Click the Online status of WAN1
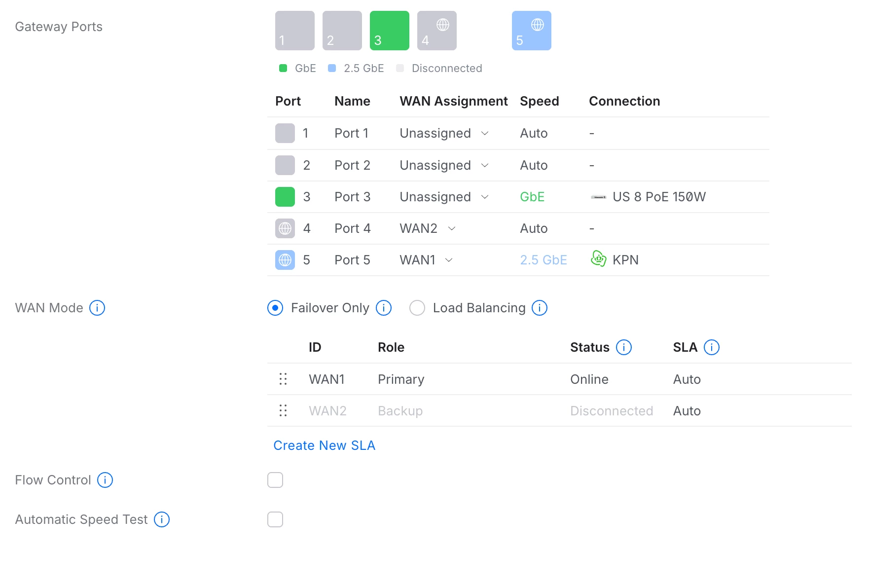 (589, 379)
